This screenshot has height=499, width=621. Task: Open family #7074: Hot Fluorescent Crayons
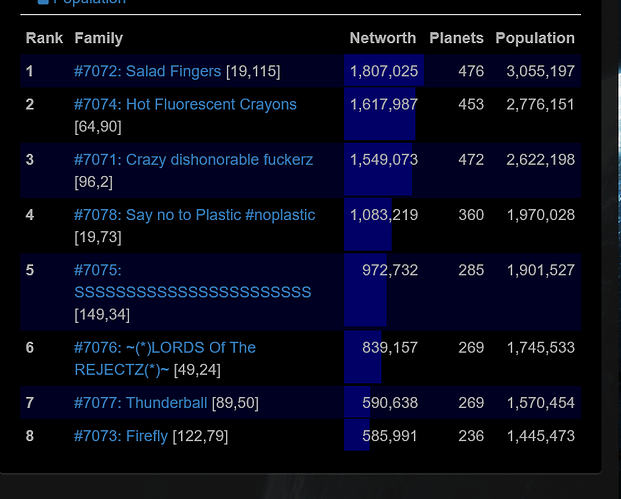[185, 104]
